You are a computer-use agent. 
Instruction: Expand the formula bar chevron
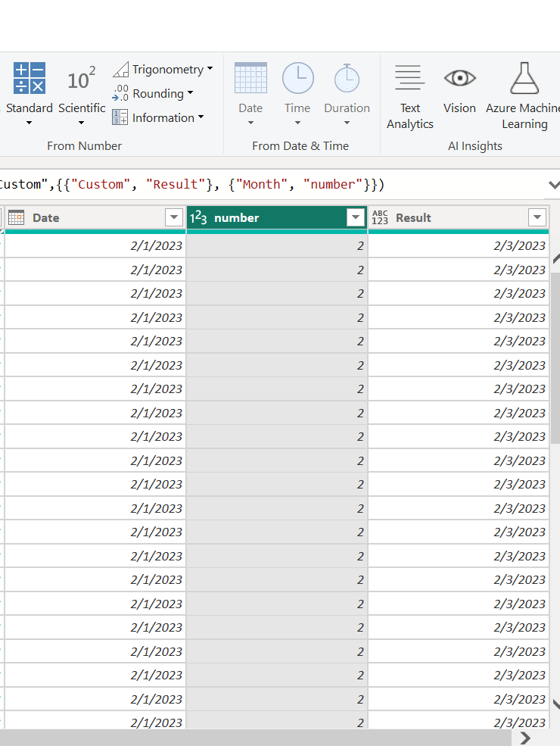pos(554,185)
